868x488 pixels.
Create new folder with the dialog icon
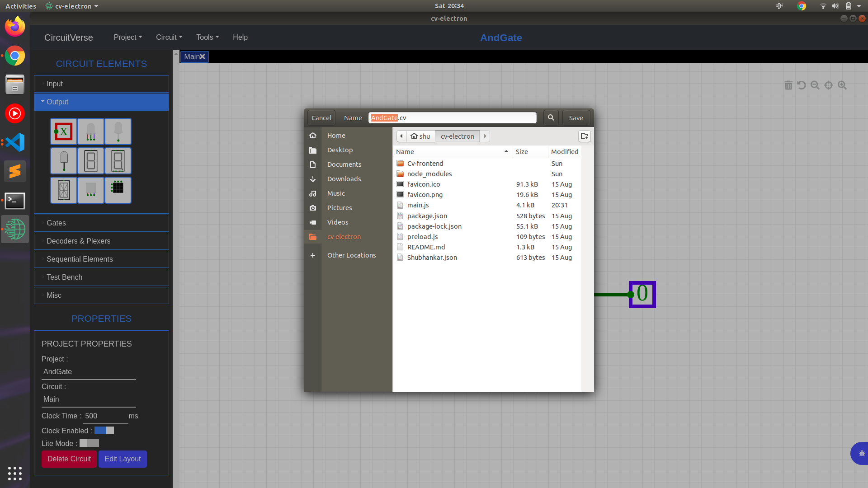[x=585, y=136]
